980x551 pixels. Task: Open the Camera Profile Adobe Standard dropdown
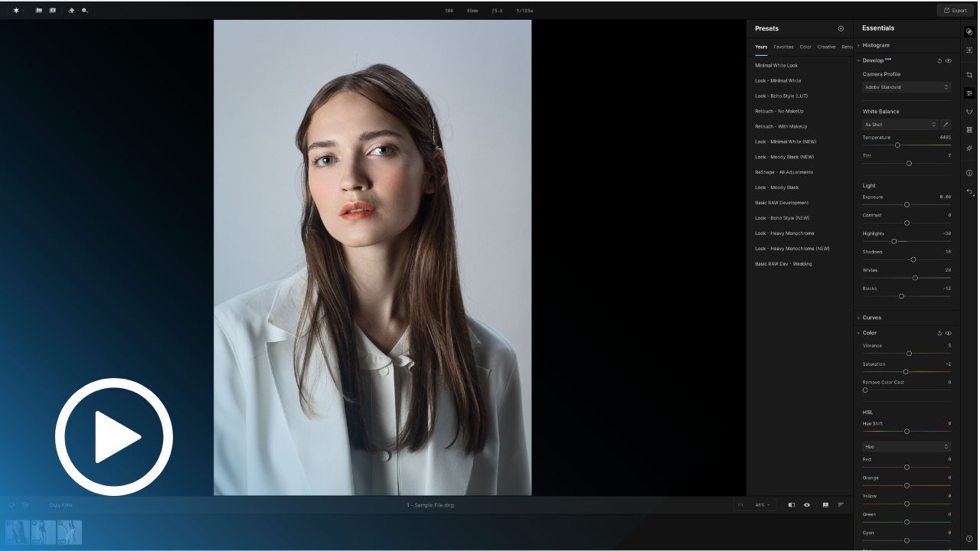pos(906,87)
